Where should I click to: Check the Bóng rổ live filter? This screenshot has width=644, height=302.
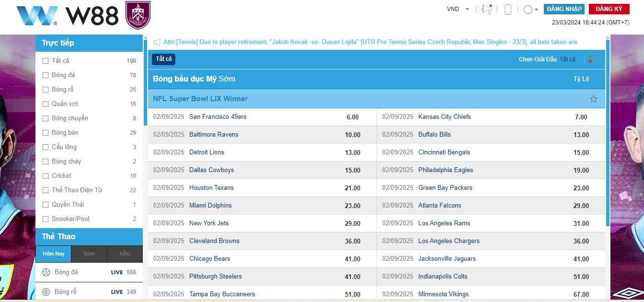(x=46, y=90)
